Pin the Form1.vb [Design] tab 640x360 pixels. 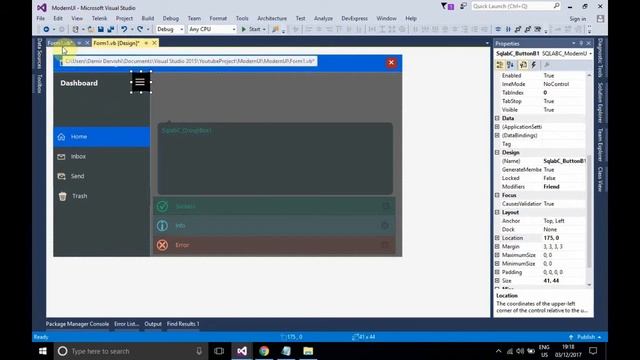point(146,43)
